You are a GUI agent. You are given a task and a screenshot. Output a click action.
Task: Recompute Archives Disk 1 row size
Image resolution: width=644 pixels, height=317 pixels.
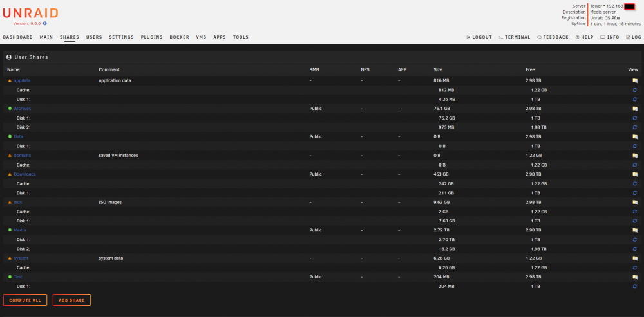pos(635,118)
